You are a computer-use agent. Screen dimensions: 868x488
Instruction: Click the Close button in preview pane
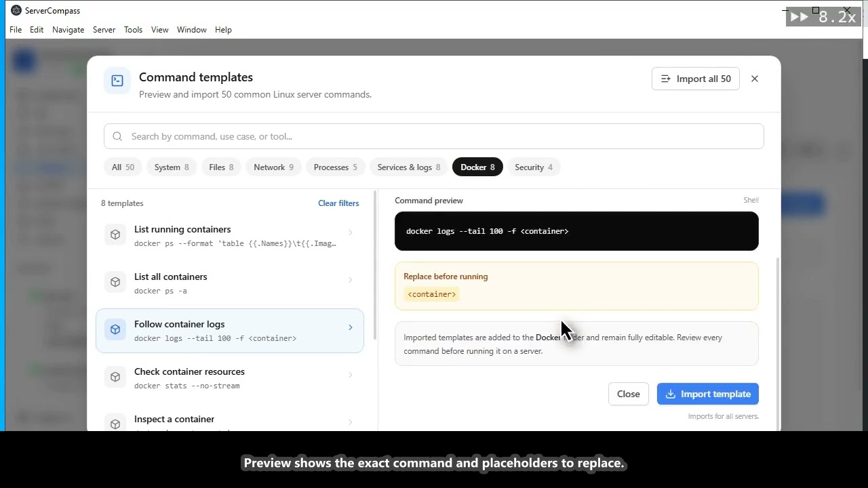coord(629,394)
